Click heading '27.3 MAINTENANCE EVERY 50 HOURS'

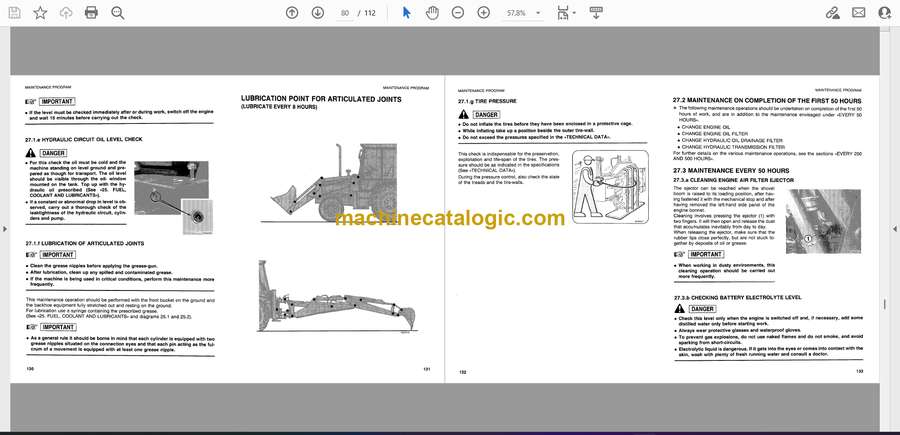coord(731,170)
